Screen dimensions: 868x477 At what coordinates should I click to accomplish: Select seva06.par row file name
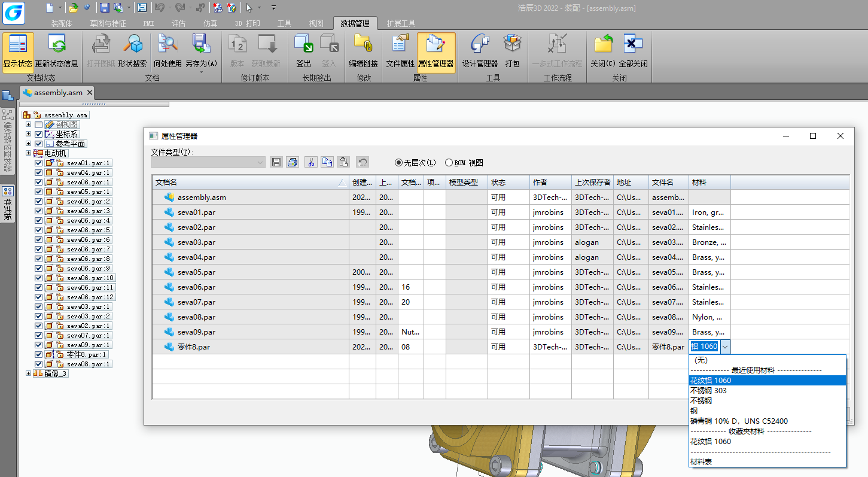click(x=196, y=287)
